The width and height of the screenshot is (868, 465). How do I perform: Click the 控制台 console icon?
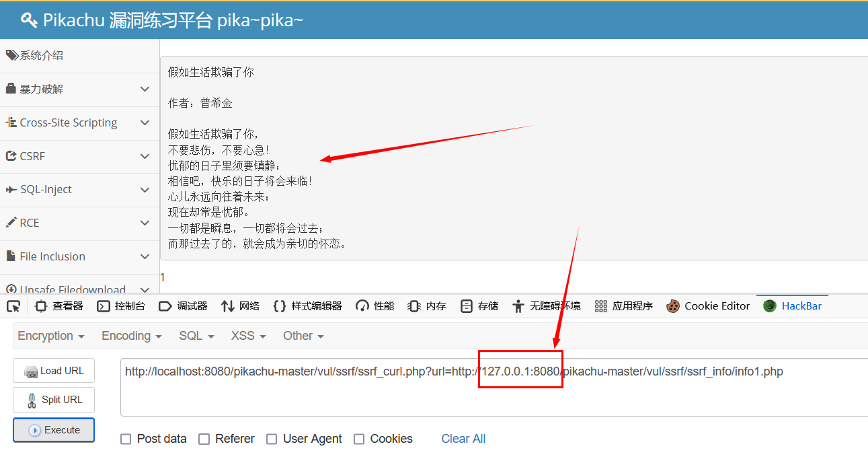point(104,306)
